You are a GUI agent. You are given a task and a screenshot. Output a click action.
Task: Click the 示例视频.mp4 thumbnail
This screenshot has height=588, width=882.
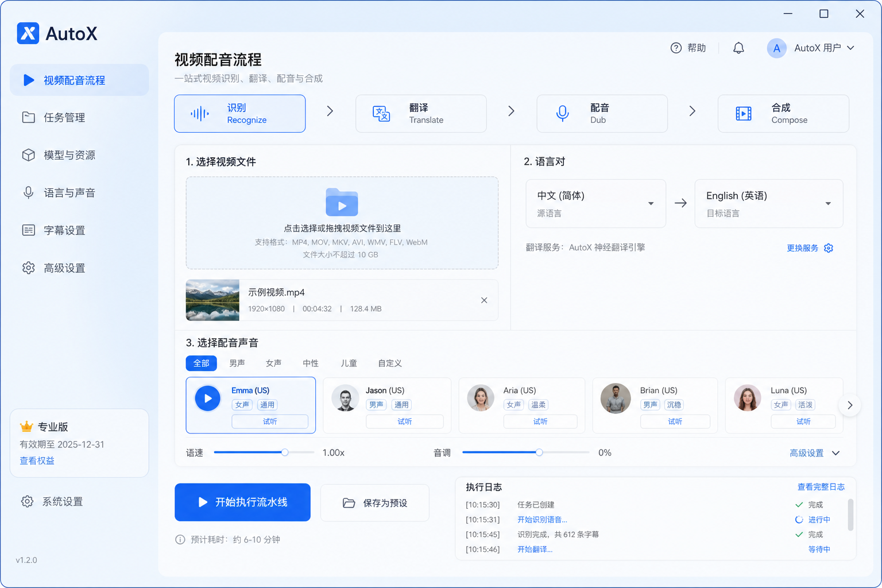pos(212,300)
